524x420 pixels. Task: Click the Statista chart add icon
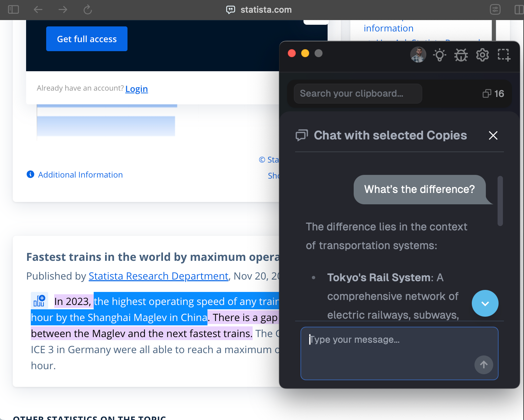(x=39, y=301)
